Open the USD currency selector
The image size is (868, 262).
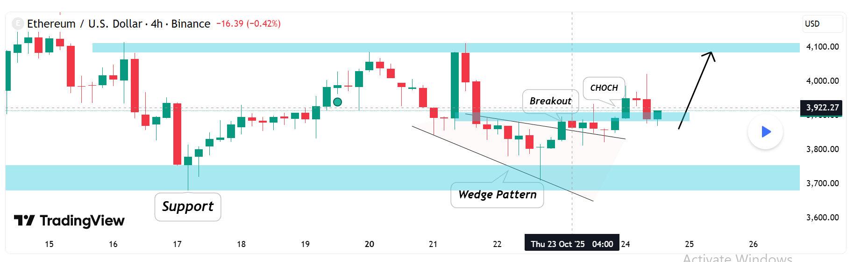pos(822,24)
